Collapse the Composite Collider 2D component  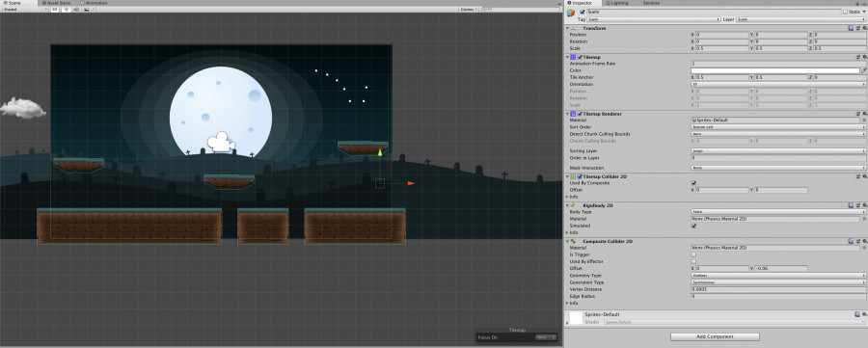[x=567, y=241]
